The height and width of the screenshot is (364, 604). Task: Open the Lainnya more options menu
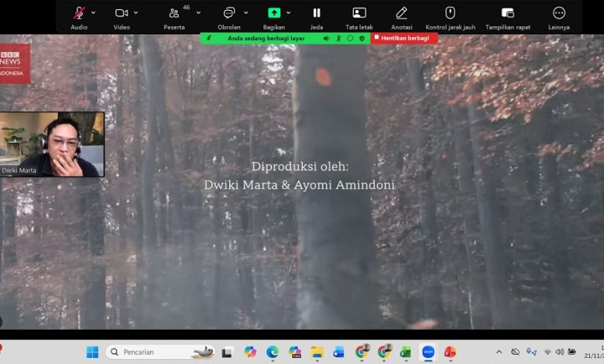558,13
